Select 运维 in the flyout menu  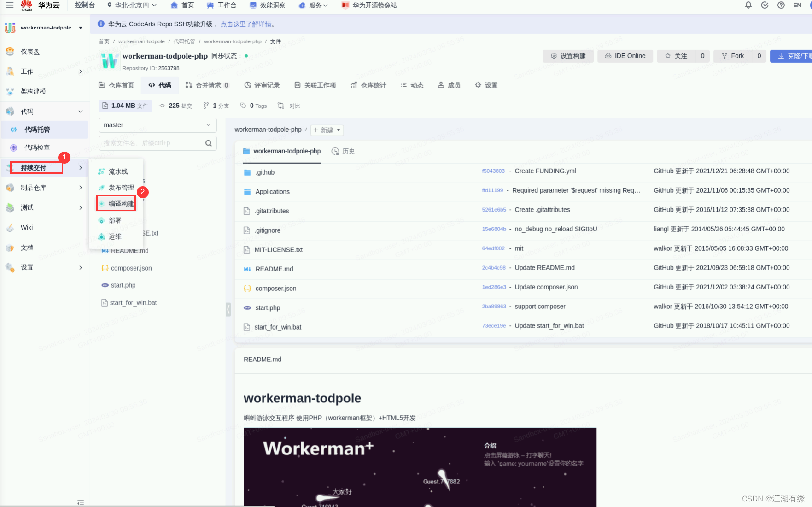tap(115, 236)
